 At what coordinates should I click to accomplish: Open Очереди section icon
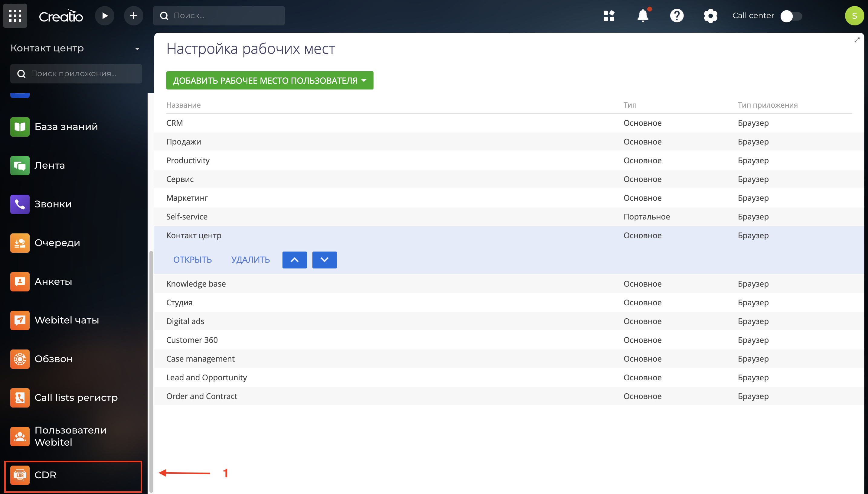point(20,243)
